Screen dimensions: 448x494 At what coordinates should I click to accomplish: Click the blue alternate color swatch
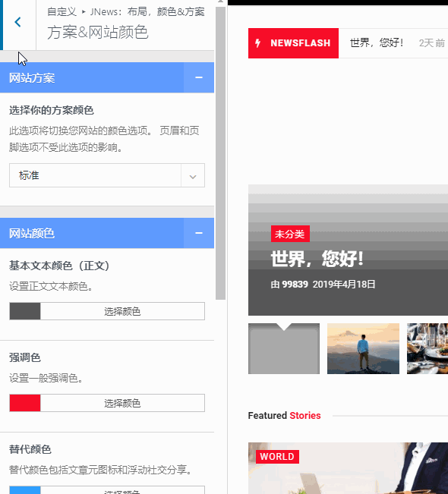(x=25, y=490)
